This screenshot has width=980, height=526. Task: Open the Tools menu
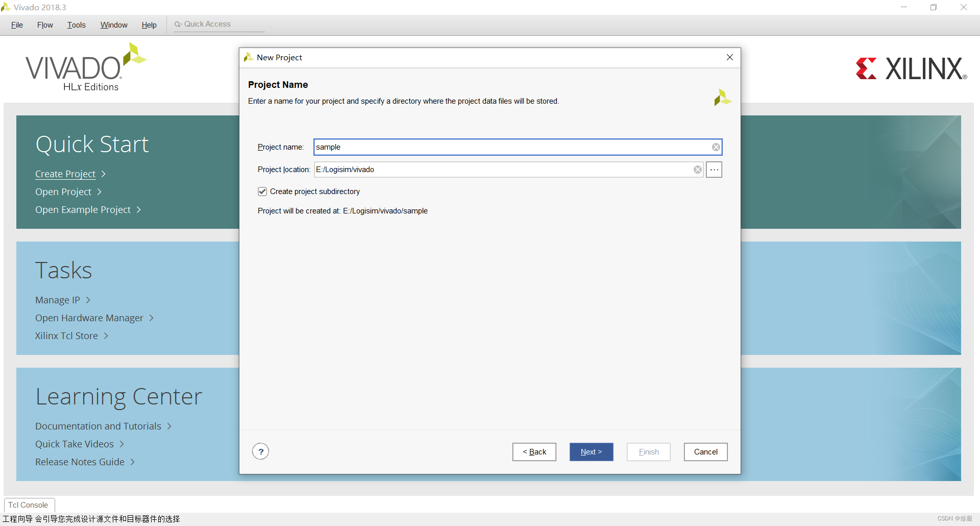tap(77, 25)
